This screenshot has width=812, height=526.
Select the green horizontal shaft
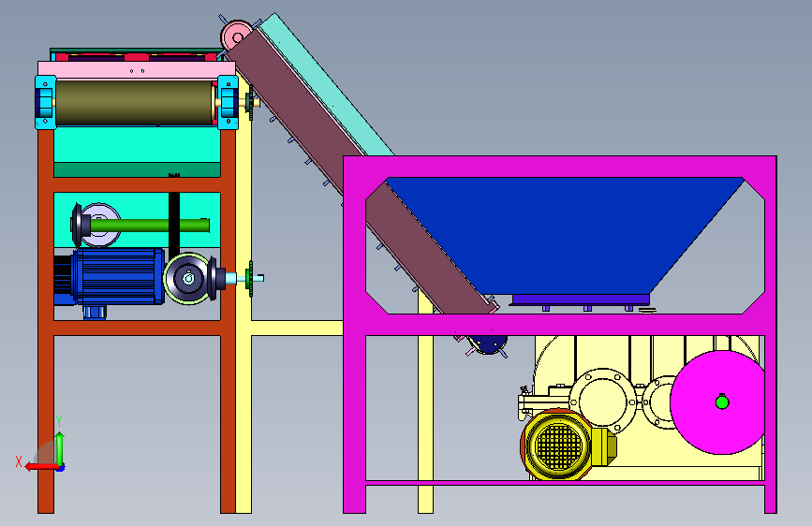point(150,226)
